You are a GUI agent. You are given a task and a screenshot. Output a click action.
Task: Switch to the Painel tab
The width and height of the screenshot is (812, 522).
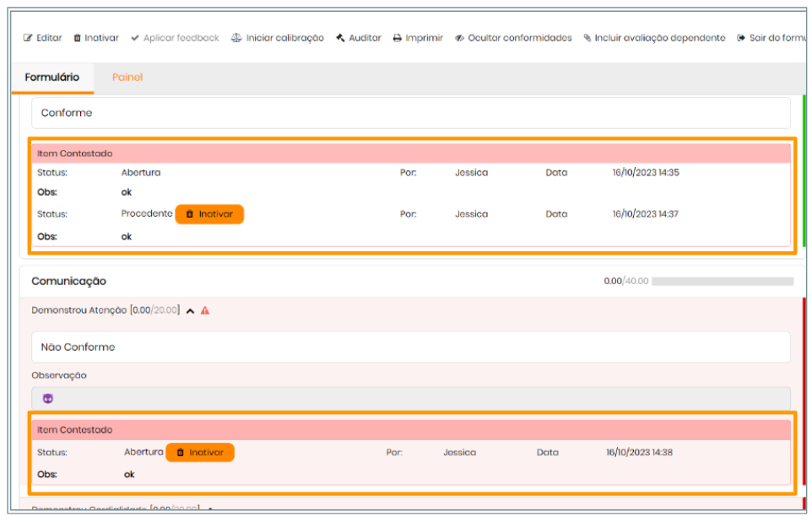127,78
